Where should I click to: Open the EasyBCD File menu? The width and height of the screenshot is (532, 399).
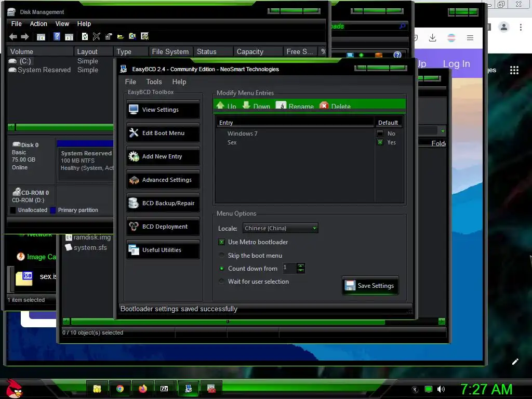pos(130,82)
